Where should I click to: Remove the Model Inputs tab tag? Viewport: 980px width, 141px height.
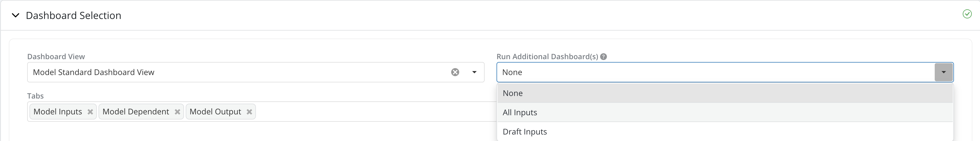tap(90, 112)
